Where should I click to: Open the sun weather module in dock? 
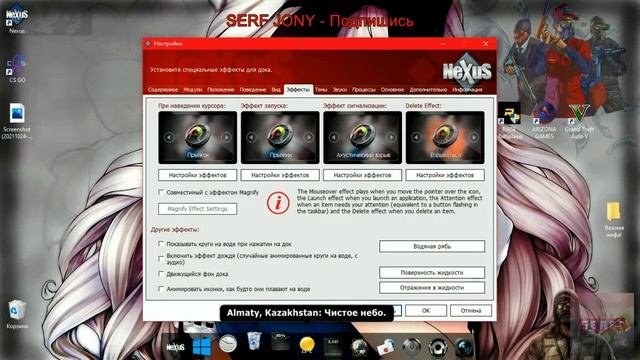click(307, 345)
